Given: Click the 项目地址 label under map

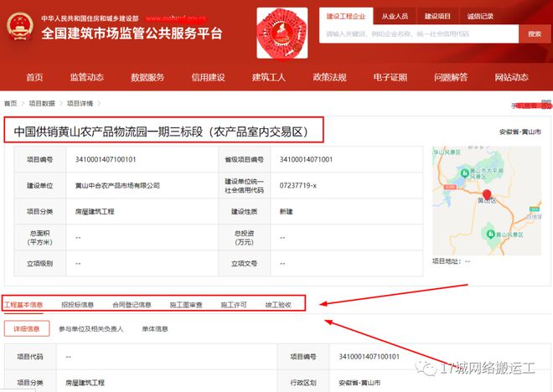Looking at the screenshot, I should 446,261.
